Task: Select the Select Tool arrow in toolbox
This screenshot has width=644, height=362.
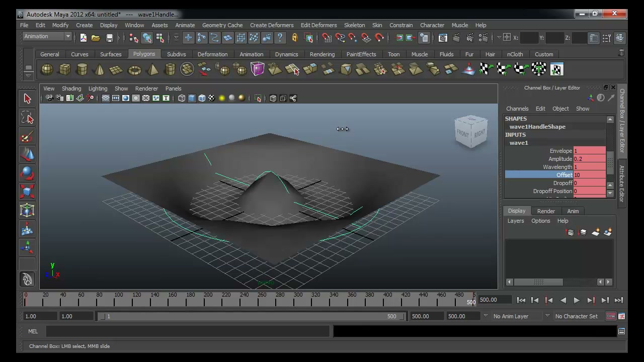Action: click(x=27, y=99)
